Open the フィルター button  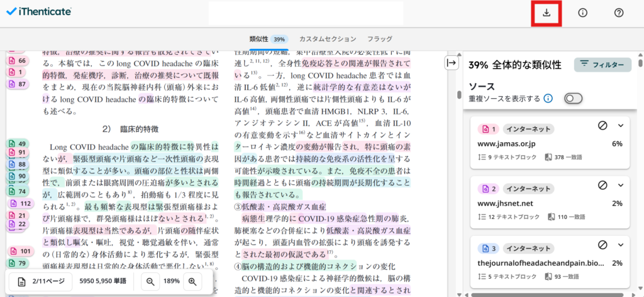click(x=602, y=64)
